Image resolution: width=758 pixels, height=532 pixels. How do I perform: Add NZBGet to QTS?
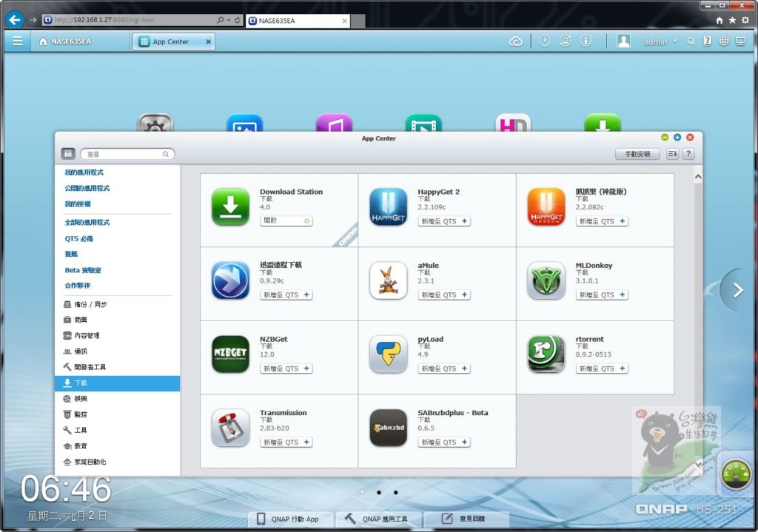pos(286,368)
